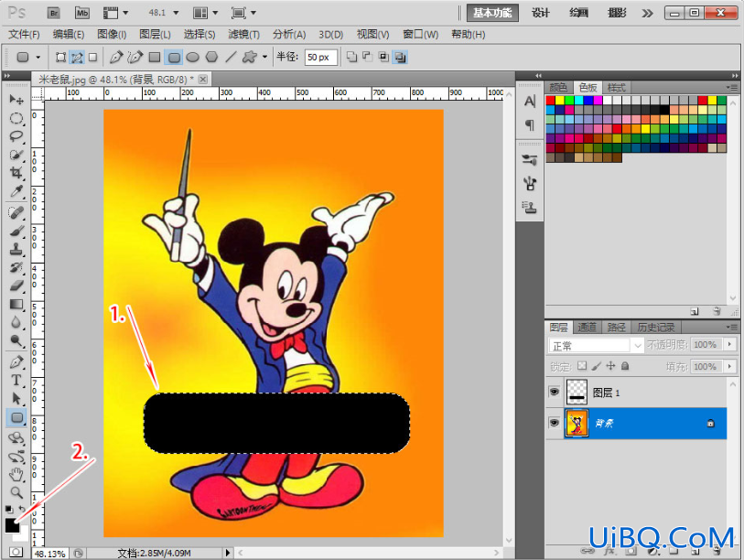Select the Horizontal Type tool
Viewport: 744px width, 560px height.
click(x=16, y=380)
